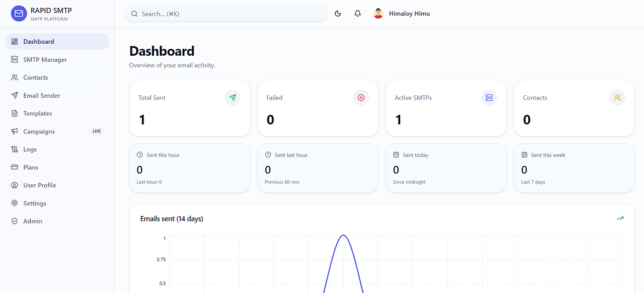Click the "Active SMTPs" label
This screenshot has height=293, width=644.
[413, 98]
